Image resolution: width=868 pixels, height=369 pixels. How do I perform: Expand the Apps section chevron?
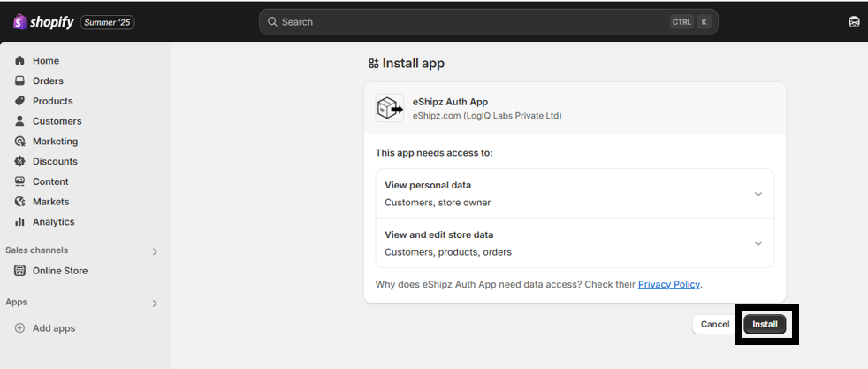tap(155, 304)
